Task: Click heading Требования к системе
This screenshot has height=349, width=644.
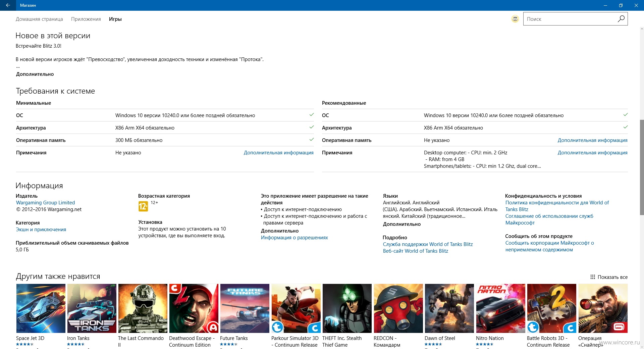Action: pos(55,91)
